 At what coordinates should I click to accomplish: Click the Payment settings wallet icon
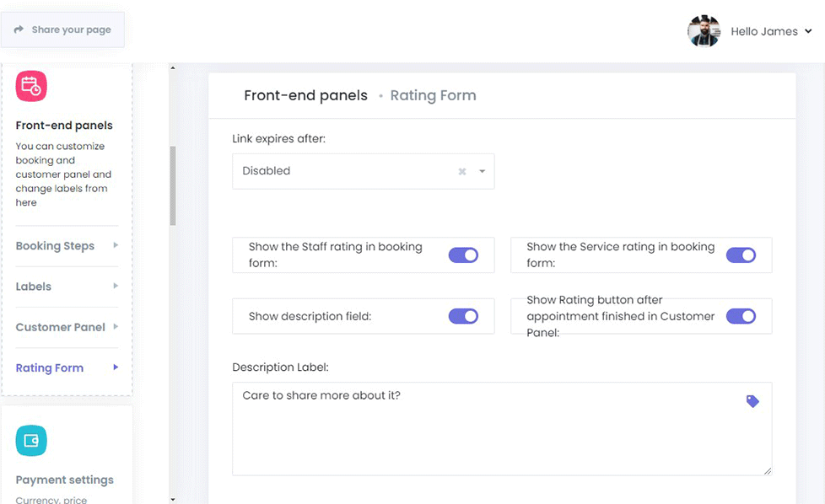[x=31, y=440]
